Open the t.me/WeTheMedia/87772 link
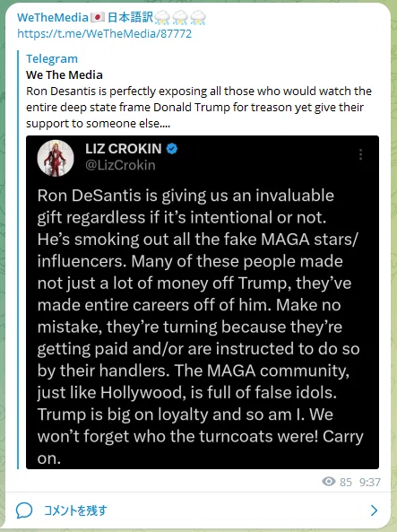 (x=105, y=33)
